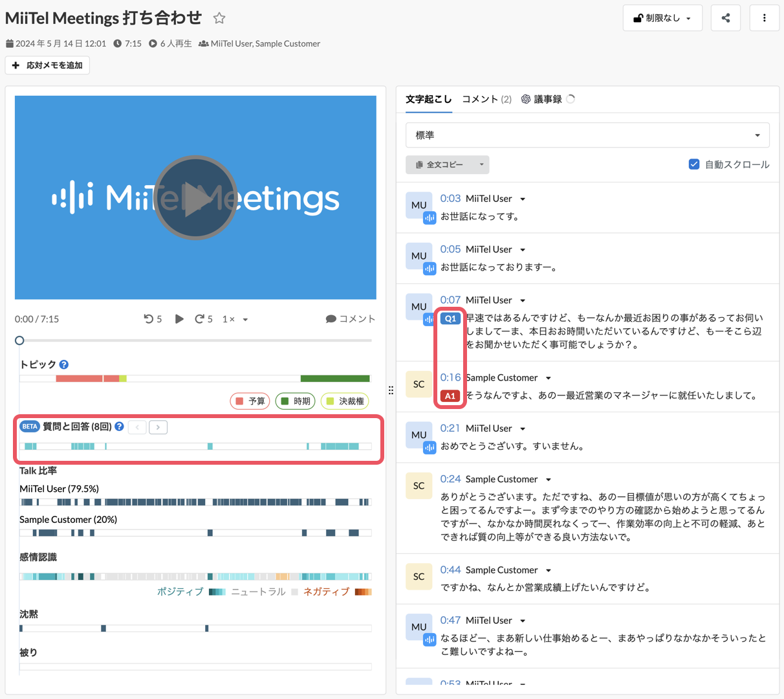This screenshot has width=784, height=699.
Task: Click the transcript text お世話になってす。
Action: [x=480, y=217]
